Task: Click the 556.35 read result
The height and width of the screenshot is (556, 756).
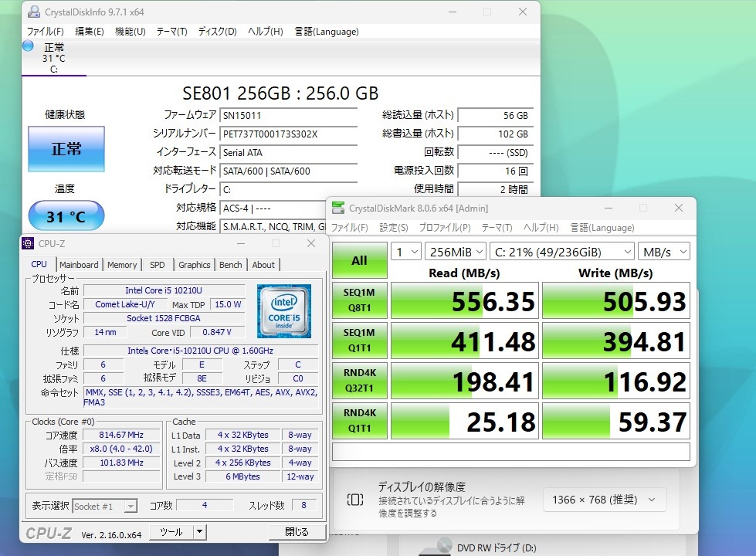Action: point(464,300)
